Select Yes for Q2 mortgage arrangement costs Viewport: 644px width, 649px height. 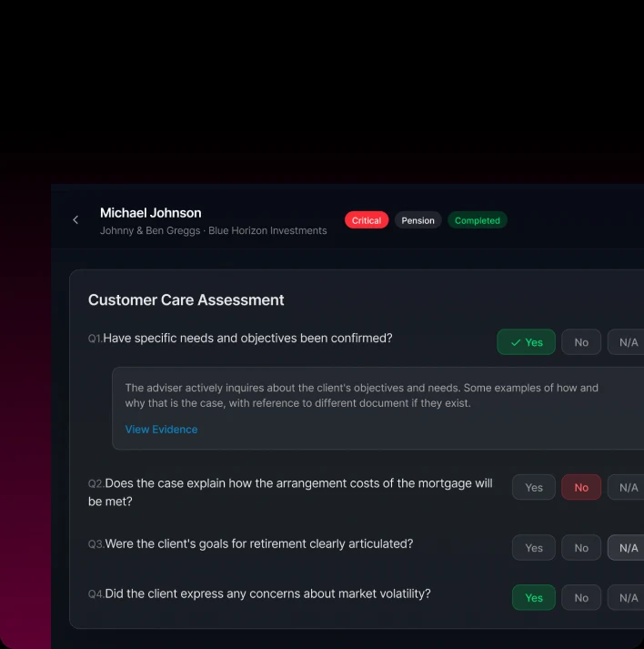[534, 488]
